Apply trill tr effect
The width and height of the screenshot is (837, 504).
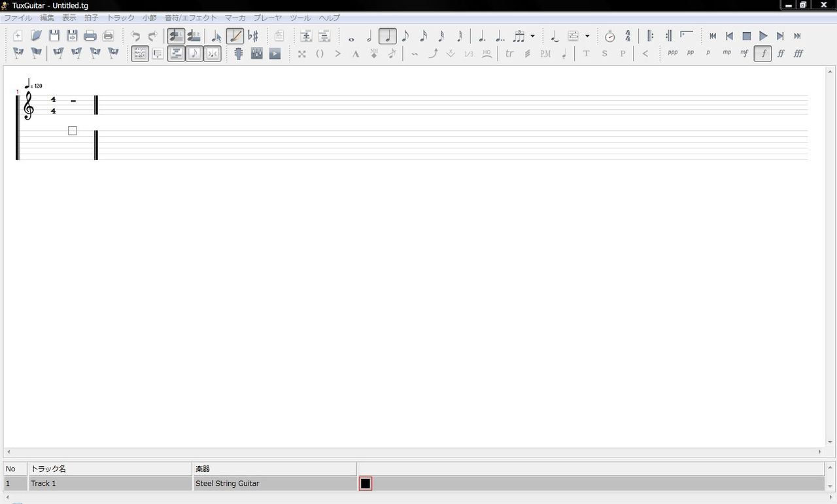[509, 54]
